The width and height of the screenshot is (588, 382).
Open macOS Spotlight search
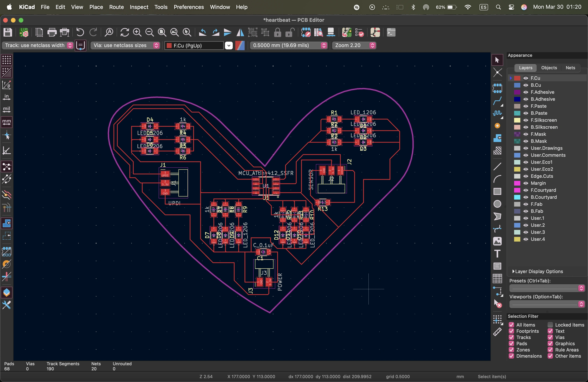(498, 7)
